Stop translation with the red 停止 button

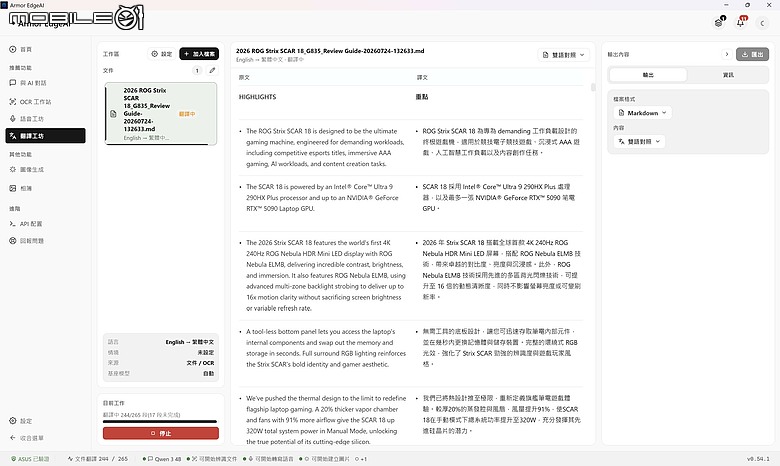tap(161, 433)
